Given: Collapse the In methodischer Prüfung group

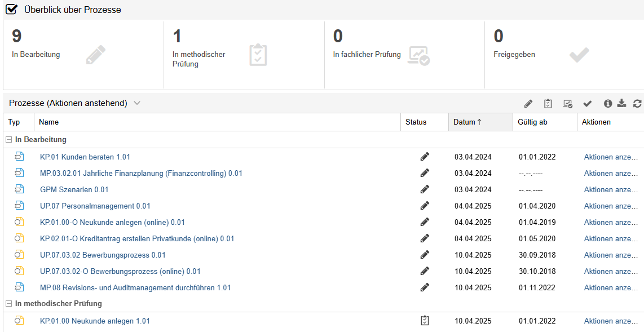Looking at the screenshot, I should pos(8,303).
